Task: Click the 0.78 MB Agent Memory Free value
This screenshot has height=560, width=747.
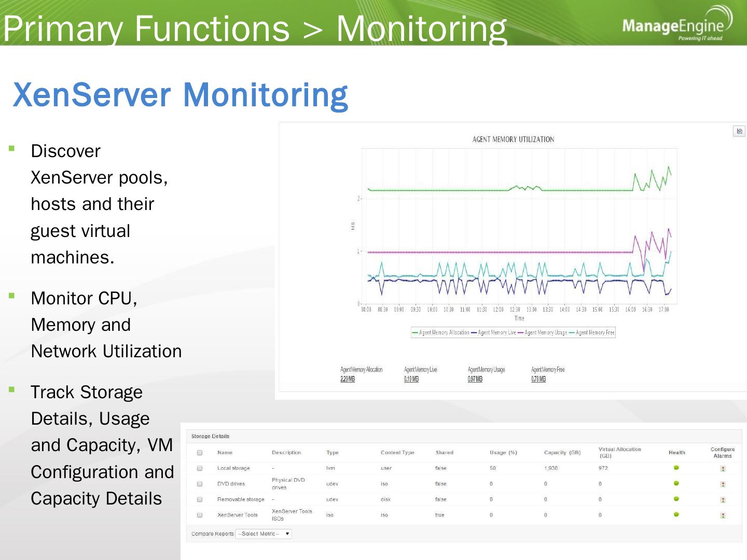Action: click(538, 379)
